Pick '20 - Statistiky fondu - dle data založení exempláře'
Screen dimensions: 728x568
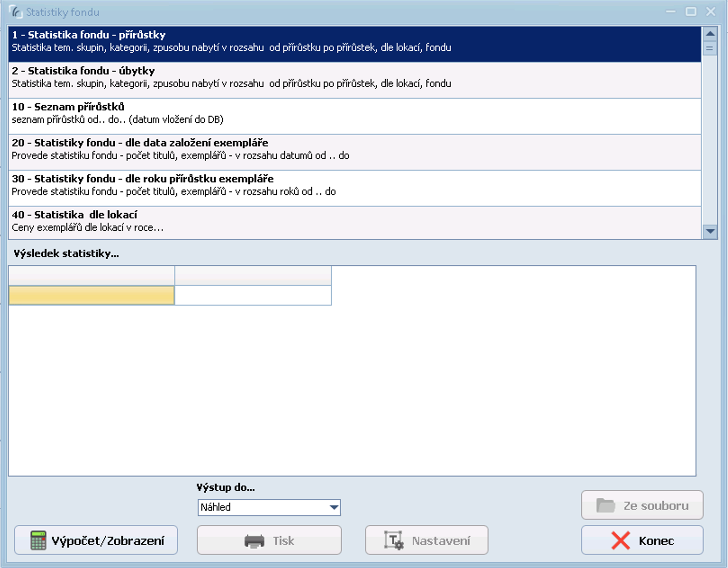(355, 152)
